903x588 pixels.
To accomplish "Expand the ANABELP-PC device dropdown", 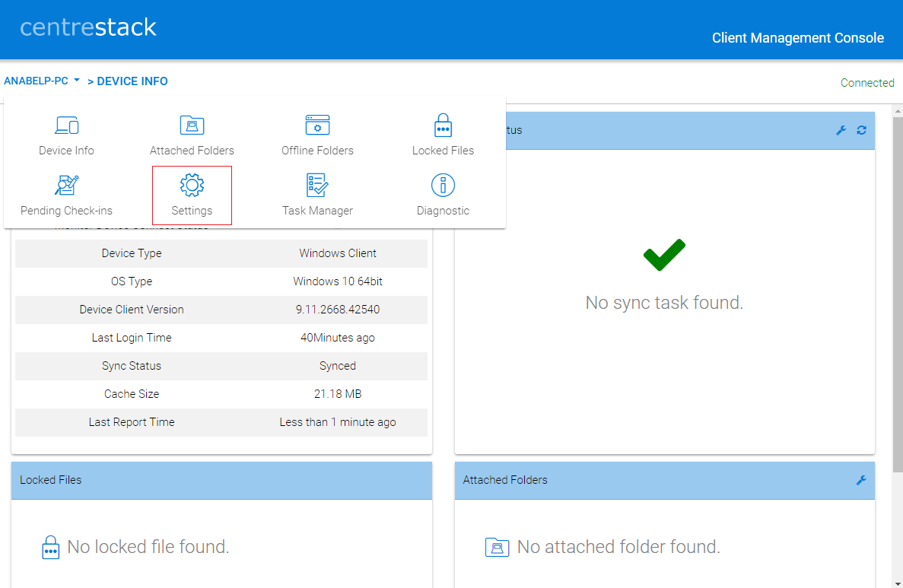I will [x=42, y=81].
